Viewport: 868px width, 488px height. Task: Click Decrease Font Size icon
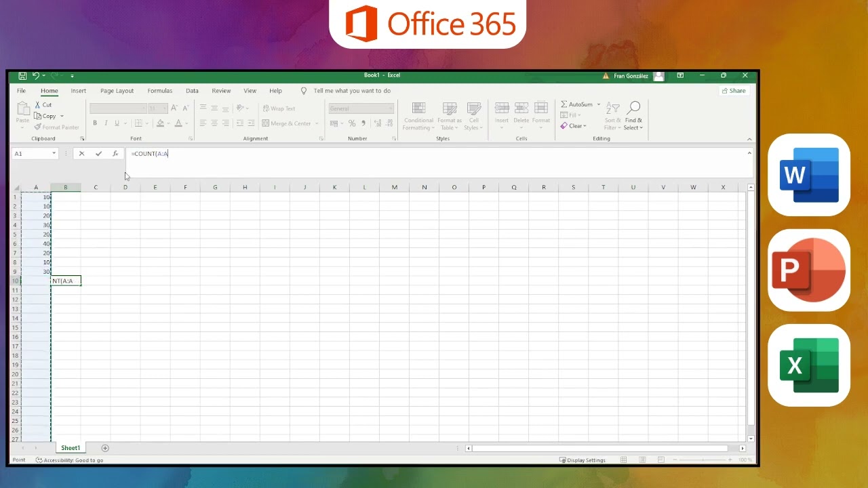184,108
